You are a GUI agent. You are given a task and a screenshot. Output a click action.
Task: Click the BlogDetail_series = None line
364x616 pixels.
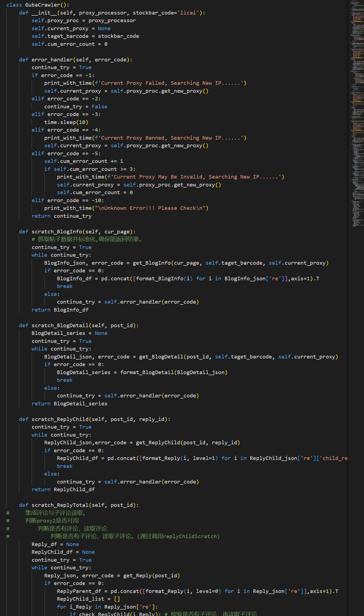tap(69, 333)
